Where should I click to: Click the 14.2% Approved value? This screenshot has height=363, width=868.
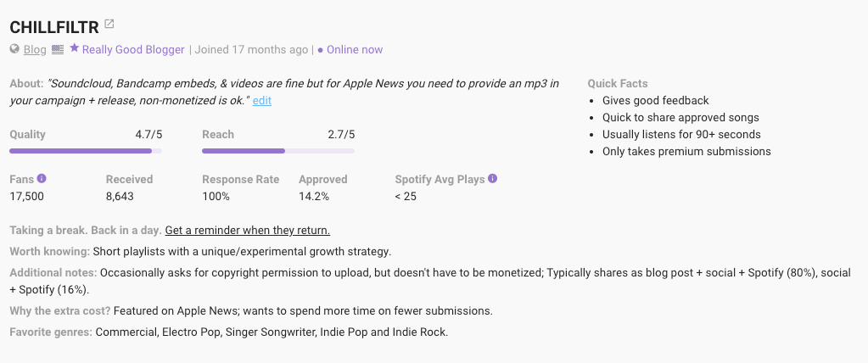313,196
